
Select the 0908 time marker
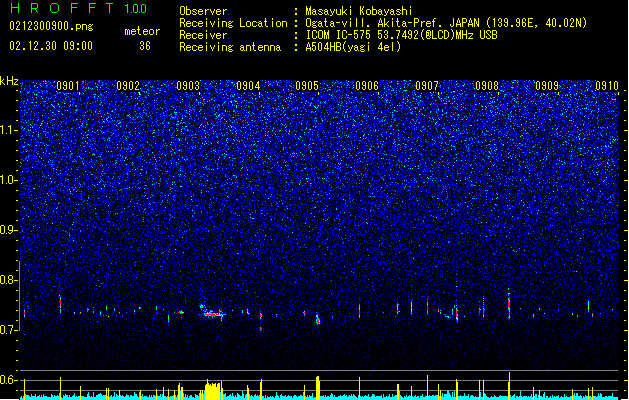click(487, 86)
